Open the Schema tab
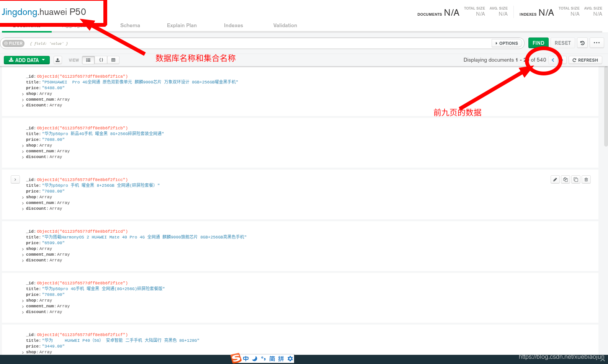Viewport: 608px width, 364px height. pos(130,25)
